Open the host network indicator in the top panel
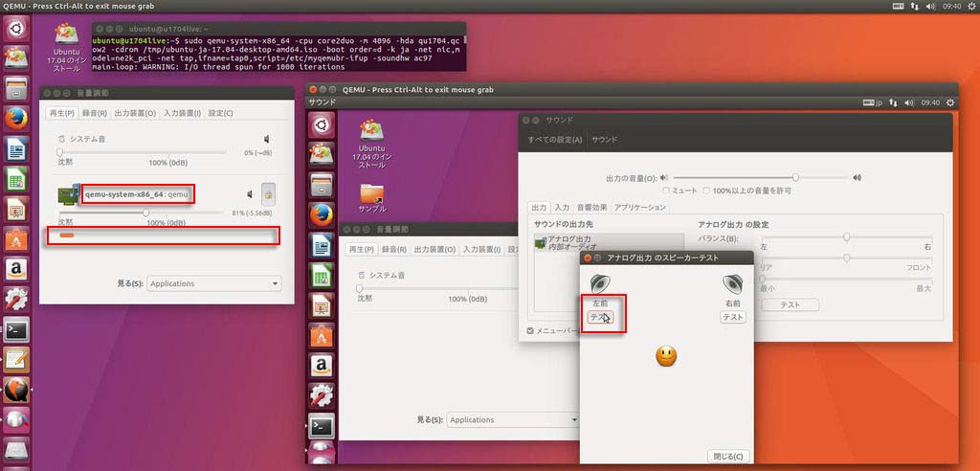Viewport: 980px width, 471px height. click(915, 7)
